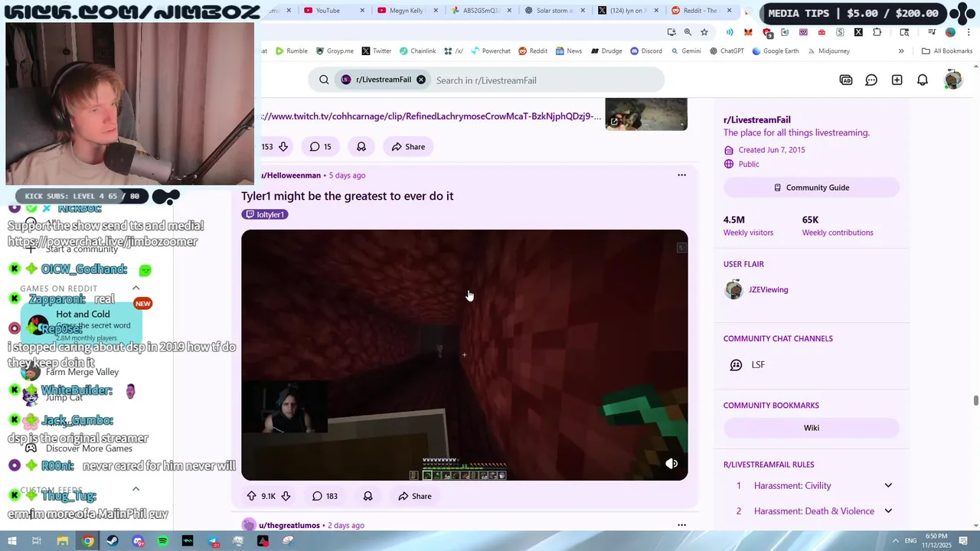Image resolution: width=980 pixels, height=551 pixels.
Task: Open options menu for thegreatlumos's post
Action: click(681, 525)
